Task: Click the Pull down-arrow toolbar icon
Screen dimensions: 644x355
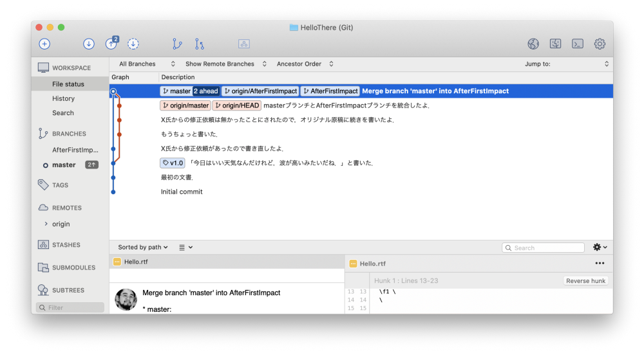Action: pyautogui.click(x=89, y=44)
